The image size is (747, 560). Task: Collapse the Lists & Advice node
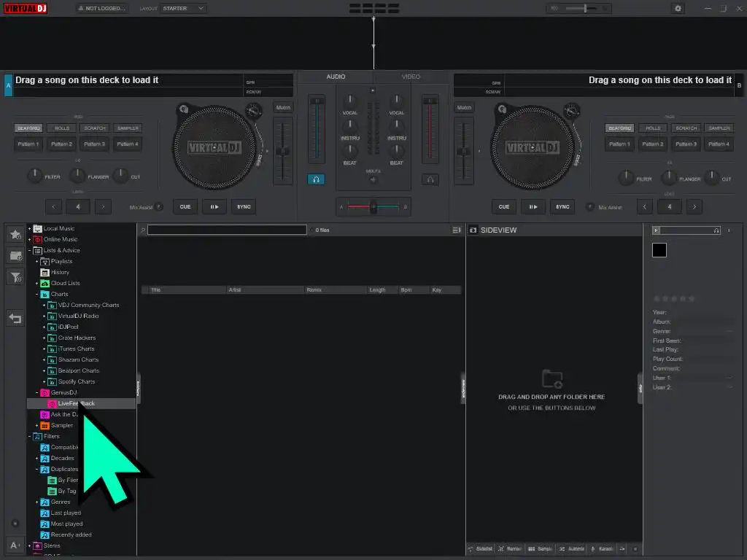pos(29,251)
